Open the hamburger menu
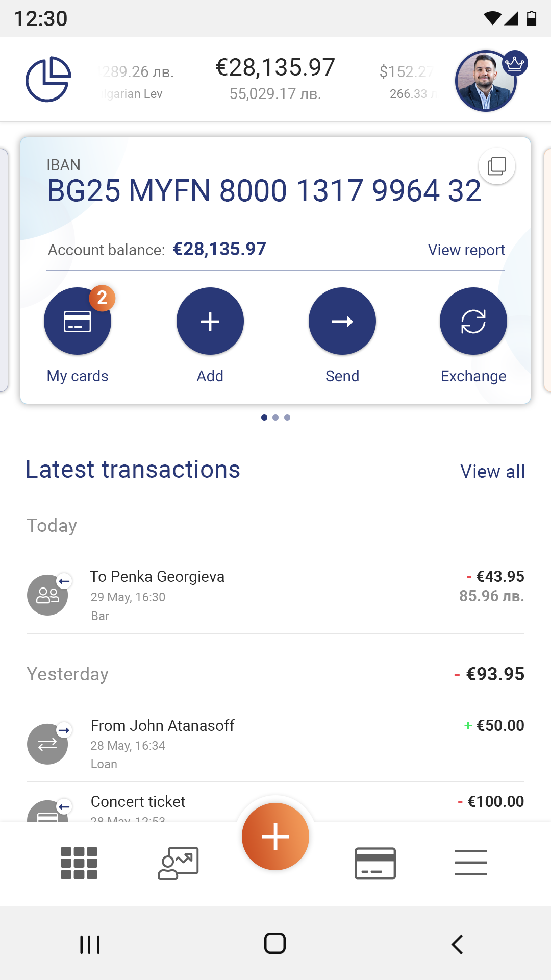 coord(471,863)
